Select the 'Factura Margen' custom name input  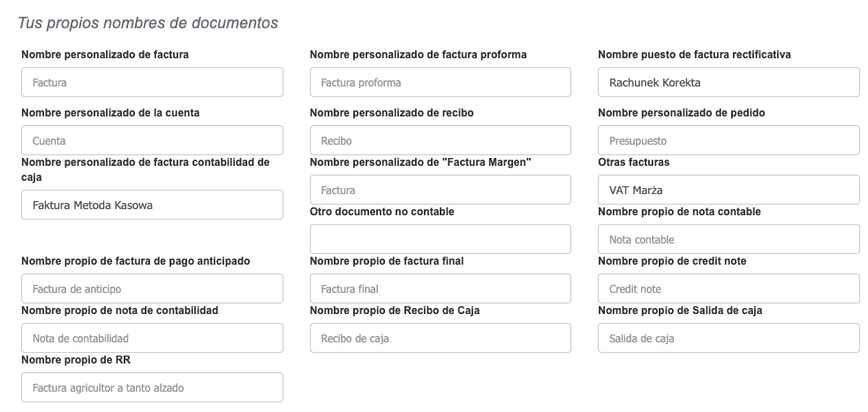pos(440,190)
